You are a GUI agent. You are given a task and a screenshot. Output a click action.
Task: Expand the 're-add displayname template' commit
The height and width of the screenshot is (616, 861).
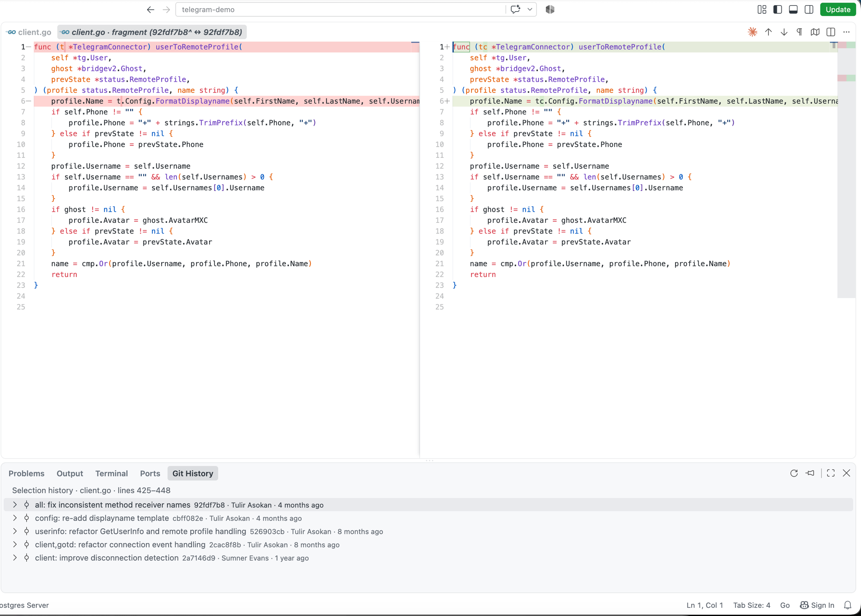click(x=15, y=518)
